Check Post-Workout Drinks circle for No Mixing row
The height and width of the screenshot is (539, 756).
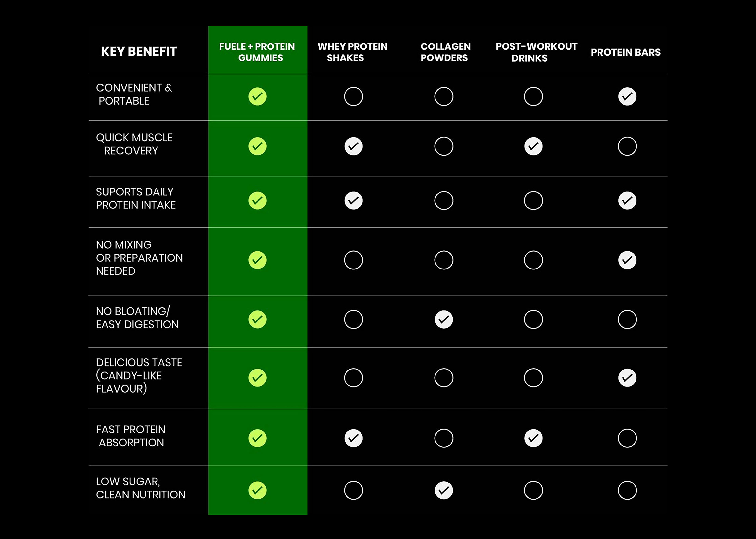point(533,260)
